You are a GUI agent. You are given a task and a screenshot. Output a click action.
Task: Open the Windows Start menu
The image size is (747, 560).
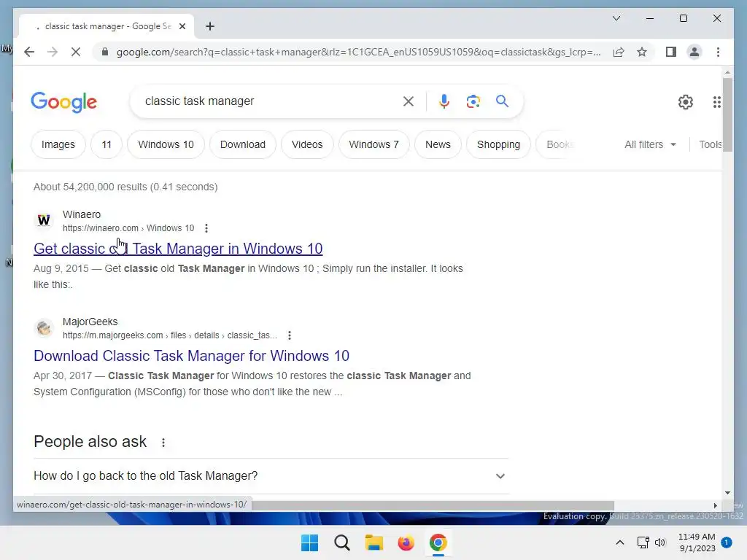point(309,542)
